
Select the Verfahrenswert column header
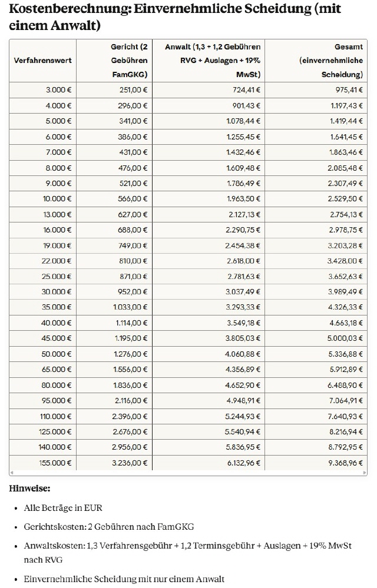pos(42,61)
